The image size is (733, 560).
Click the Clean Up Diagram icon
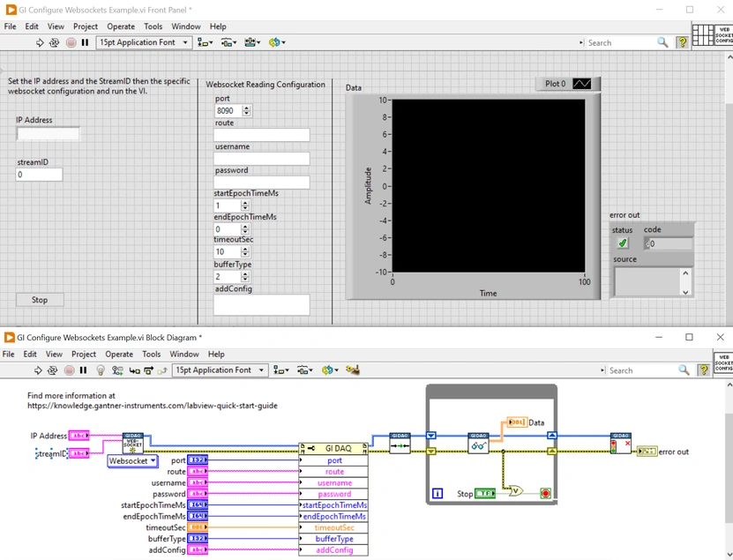click(351, 370)
